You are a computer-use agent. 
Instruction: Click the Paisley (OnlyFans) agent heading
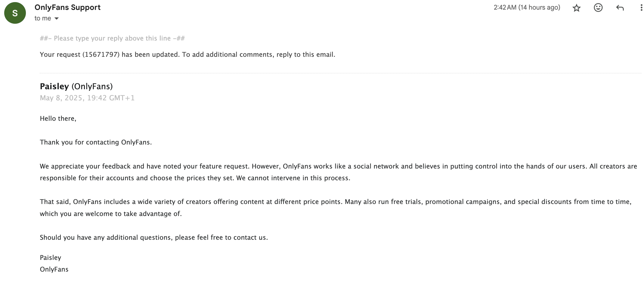click(76, 86)
